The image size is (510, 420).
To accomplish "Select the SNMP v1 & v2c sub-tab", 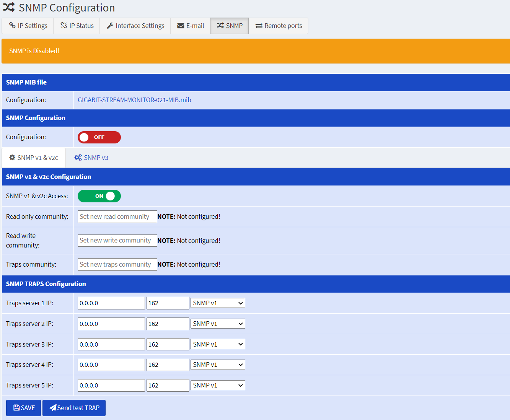I will (x=34, y=158).
